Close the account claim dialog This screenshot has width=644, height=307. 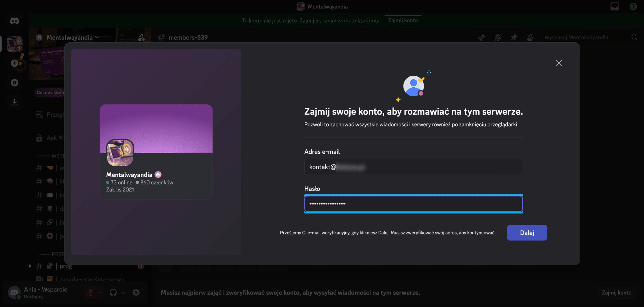(x=559, y=63)
